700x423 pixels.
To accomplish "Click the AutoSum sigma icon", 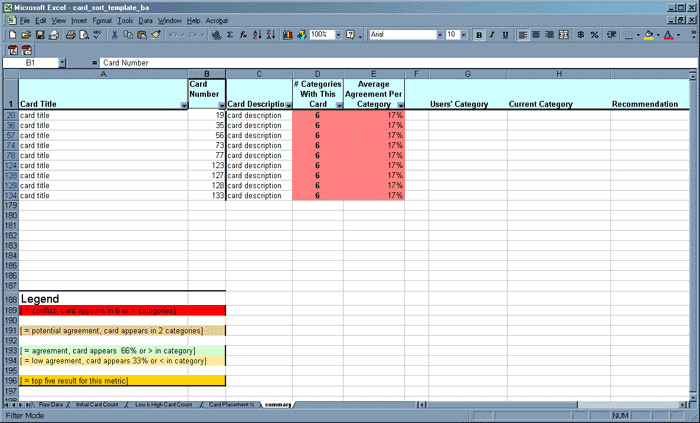I will (229, 34).
